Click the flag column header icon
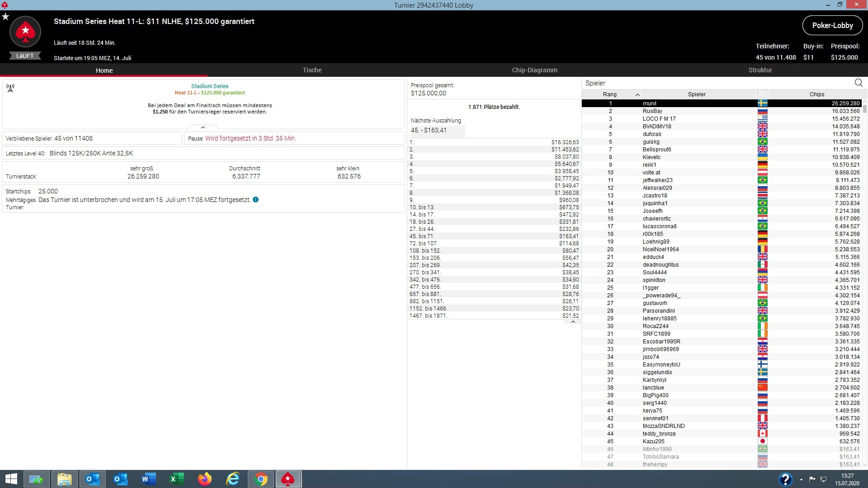The image size is (868, 488). pos(762,94)
